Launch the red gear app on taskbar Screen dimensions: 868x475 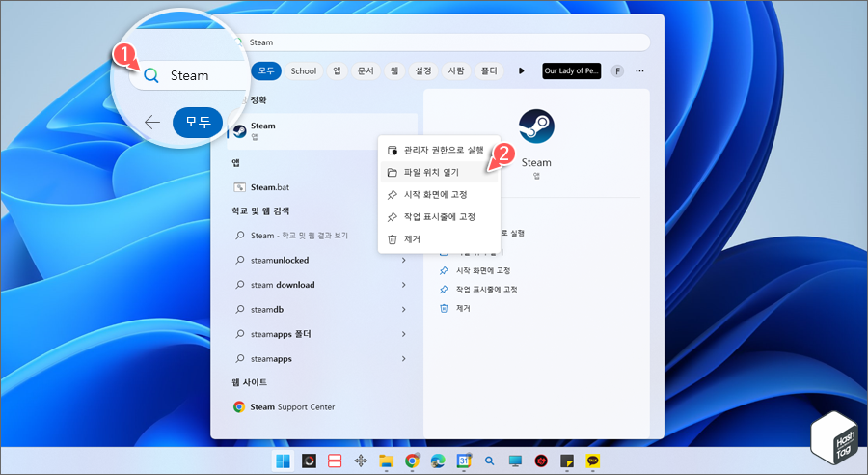[541, 461]
